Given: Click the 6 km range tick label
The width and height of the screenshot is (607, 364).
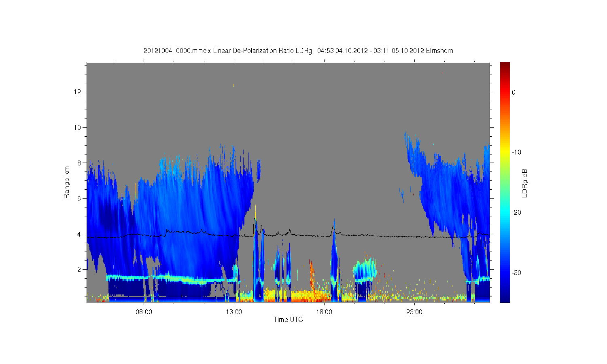Looking at the screenshot, I should 79,199.
